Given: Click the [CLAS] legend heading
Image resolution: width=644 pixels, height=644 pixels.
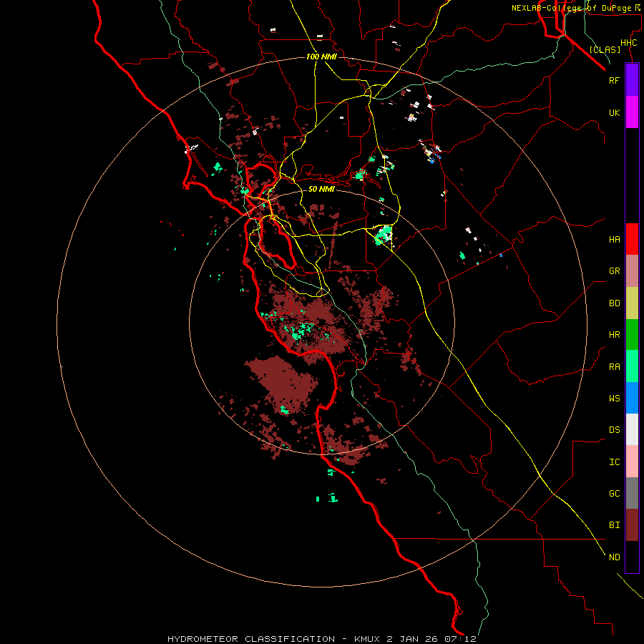Looking at the screenshot, I should [605, 49].
